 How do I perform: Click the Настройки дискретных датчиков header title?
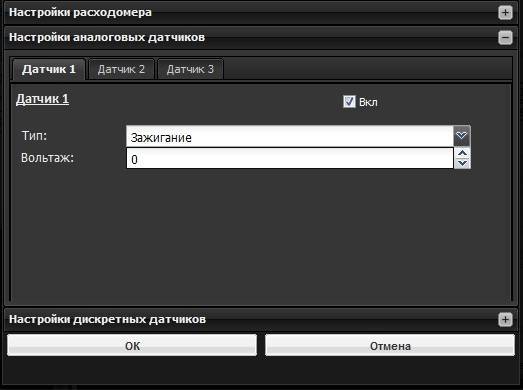(107, 319)
